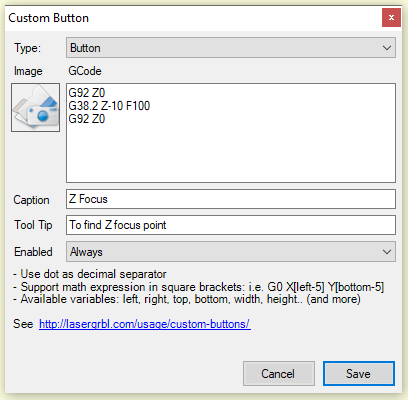Click the Tool Tip input field

(231, 225)
